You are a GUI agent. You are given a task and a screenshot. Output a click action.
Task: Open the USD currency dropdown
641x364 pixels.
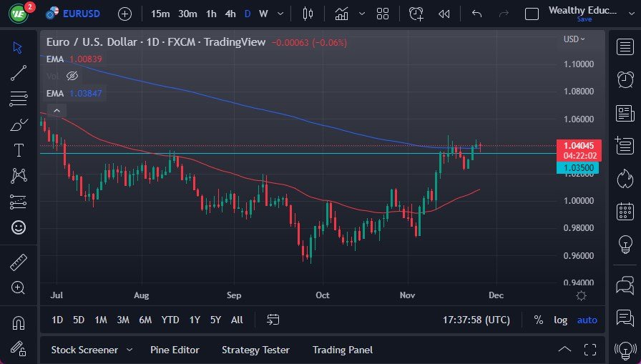[574, 39]
